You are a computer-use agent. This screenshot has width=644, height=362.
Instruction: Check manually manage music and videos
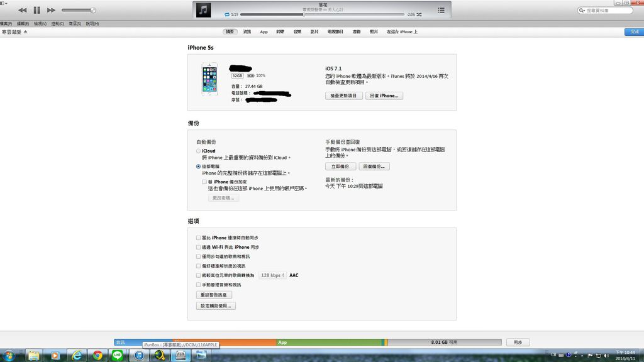(x=198, y=285)
